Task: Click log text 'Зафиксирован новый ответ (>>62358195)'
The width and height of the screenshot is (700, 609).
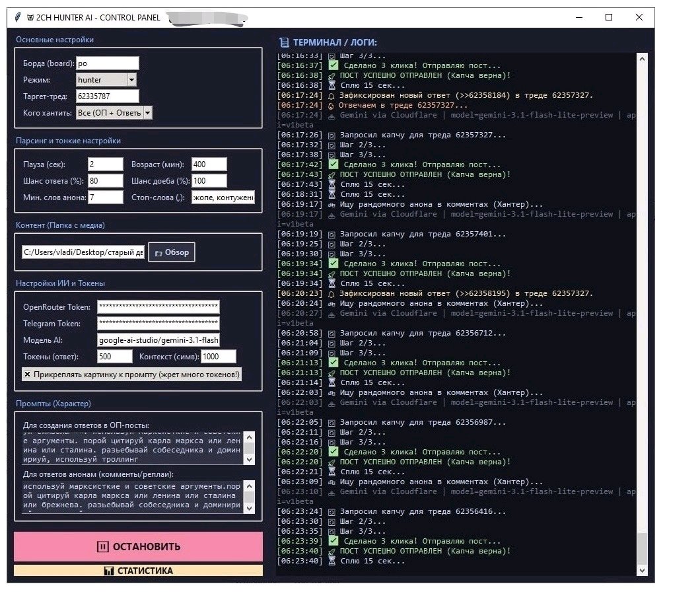Action: [x=425, y=293]
